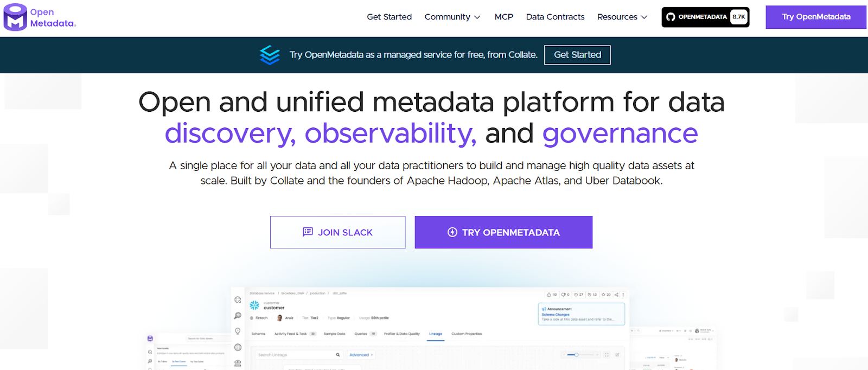Click the JOIN SLACK button

click(337, 232)
